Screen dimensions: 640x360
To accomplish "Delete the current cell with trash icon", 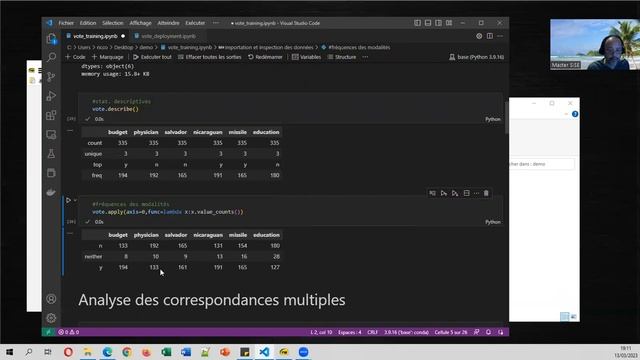I will pos(486,193).
